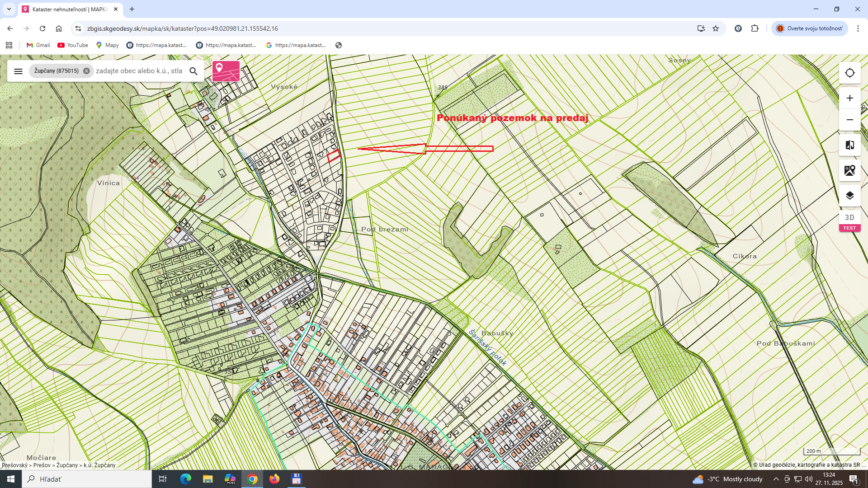Zoom in the map with plus button

pos(849,98)
